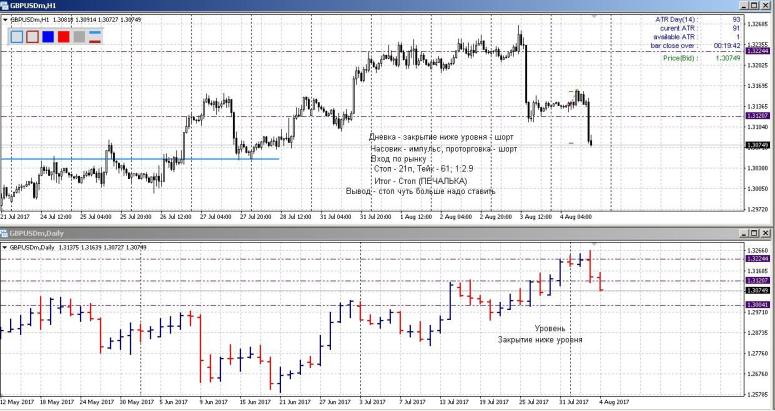
Task: Select the horizontal lines tool icon
Action: 96,37
